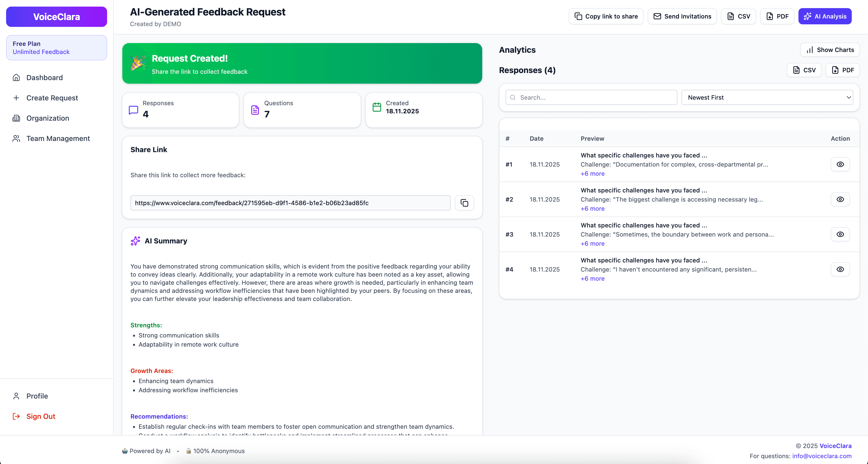View response #1 with the eye icon
This screenshot has height=464, width=868.
840,164
